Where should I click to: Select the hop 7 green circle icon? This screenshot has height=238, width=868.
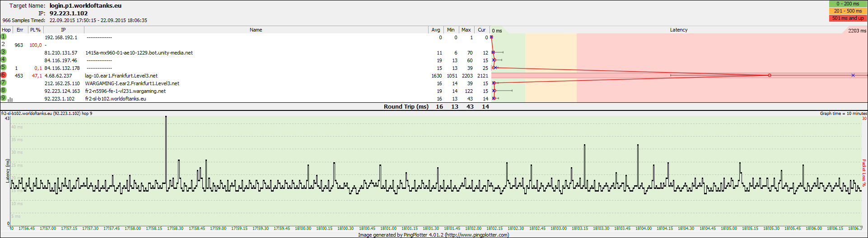[x=4, y=82]
